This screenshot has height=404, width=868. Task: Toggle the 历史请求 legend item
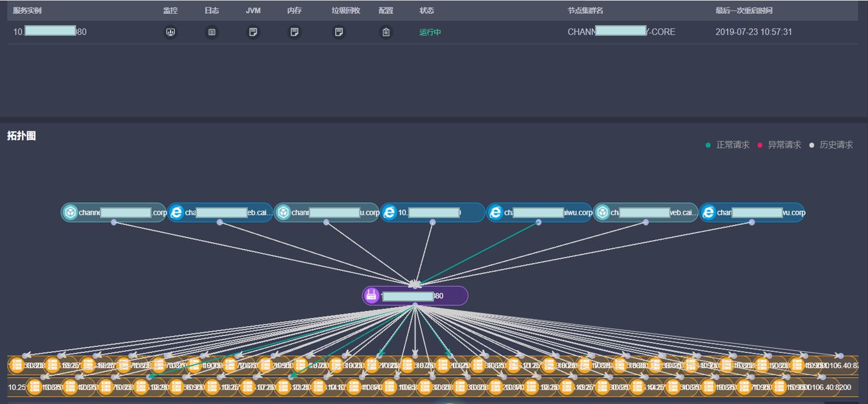[x=831, y=145]
